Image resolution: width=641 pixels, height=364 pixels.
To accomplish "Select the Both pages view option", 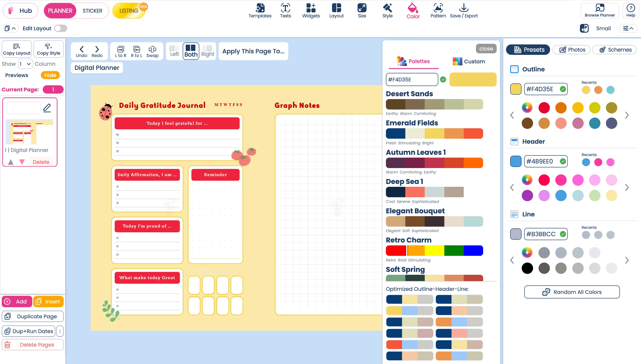I will pyautogui.click(x=191, y=51).
